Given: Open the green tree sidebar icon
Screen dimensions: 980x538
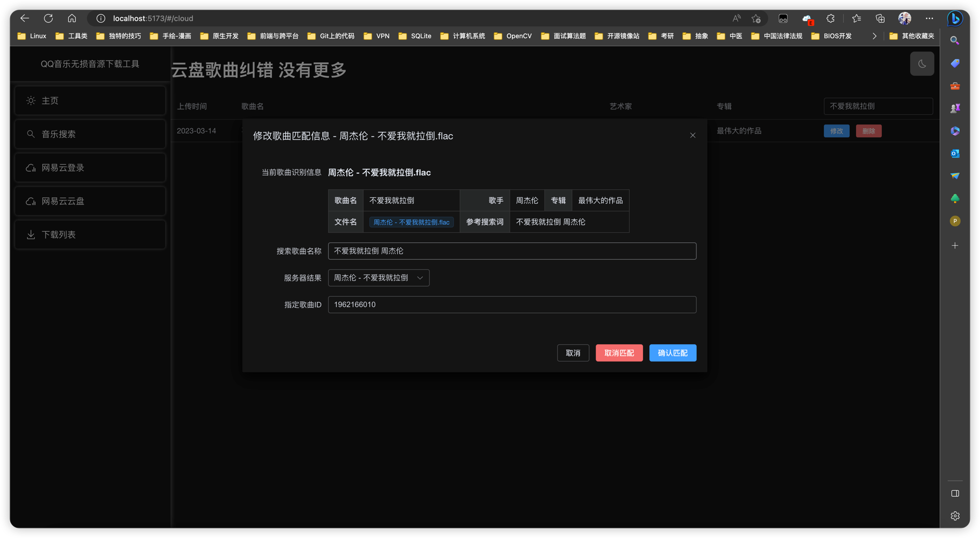Looking at the screenshot, I should pyautogui.click(x=955, y=198).
